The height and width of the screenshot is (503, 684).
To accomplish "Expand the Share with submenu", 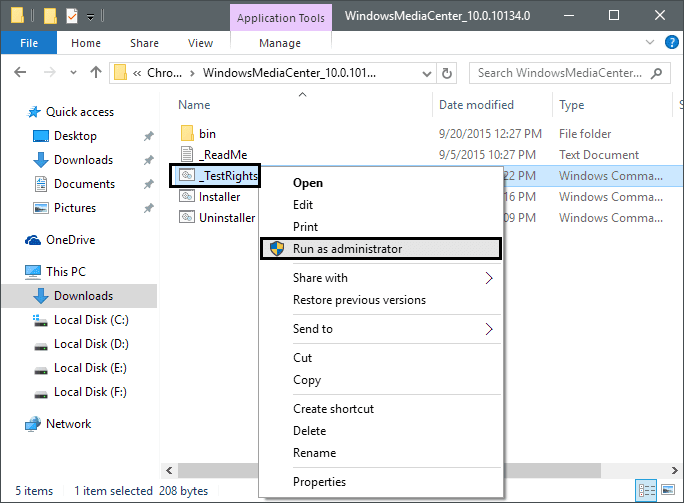I will (381, 278).
